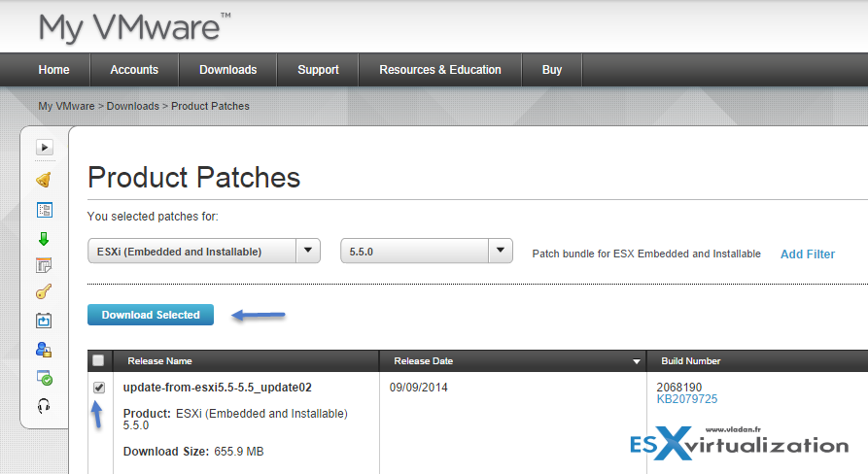Viewport: 868px width, 474px height.
Task: Open notifications bell icon in sidebar
Action: point(44,180)
